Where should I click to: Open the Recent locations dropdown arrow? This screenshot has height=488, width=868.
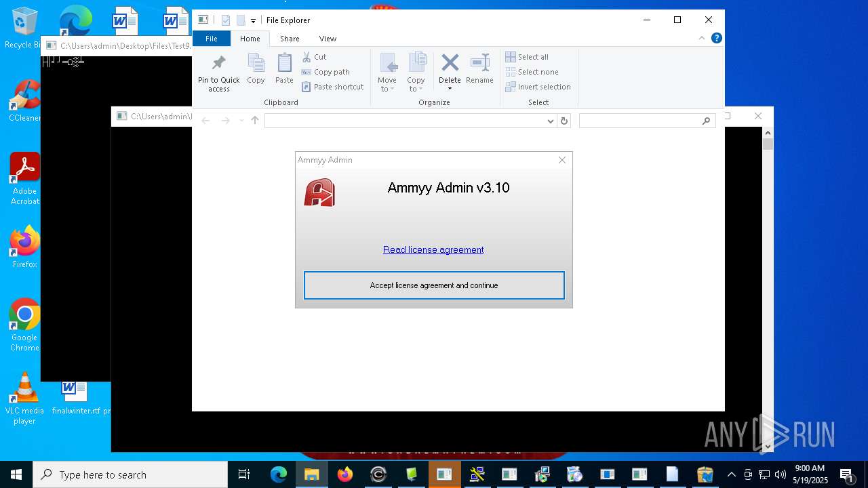[x=241, y=121]
